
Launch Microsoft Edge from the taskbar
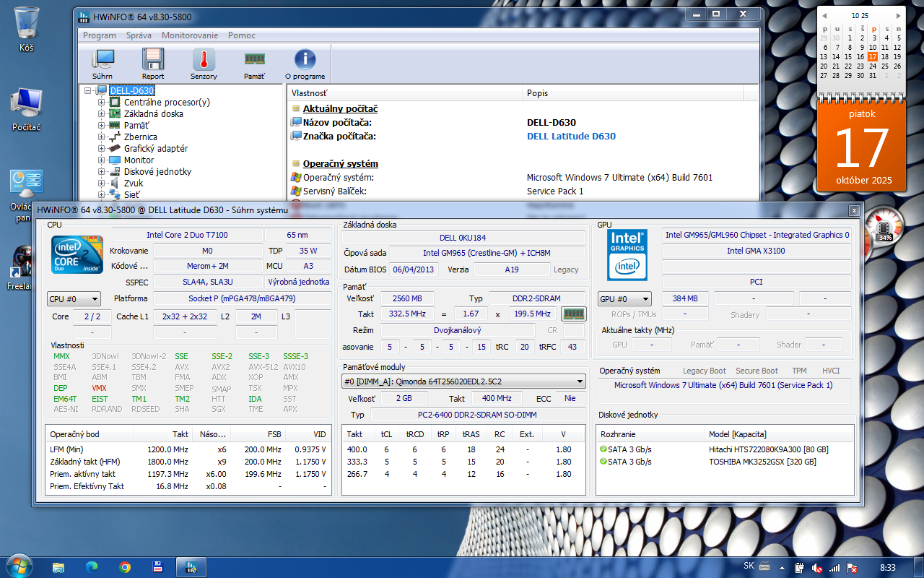click(x=92, y=567)
